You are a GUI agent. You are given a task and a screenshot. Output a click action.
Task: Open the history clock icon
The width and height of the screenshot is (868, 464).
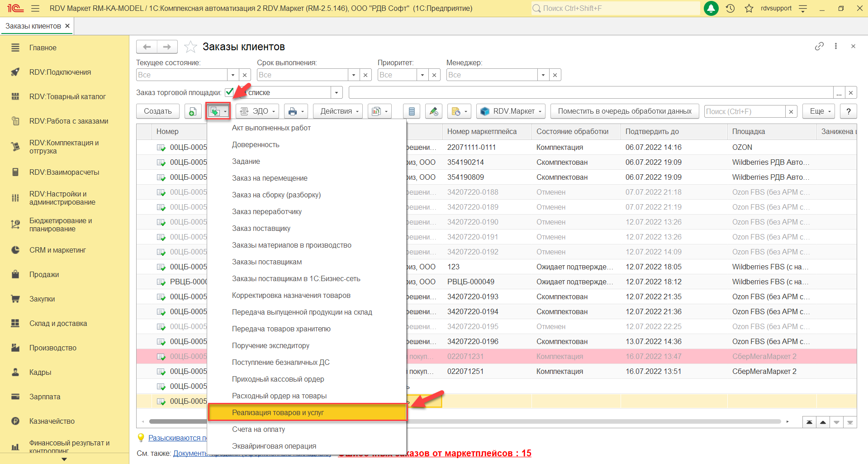(730, 9)
